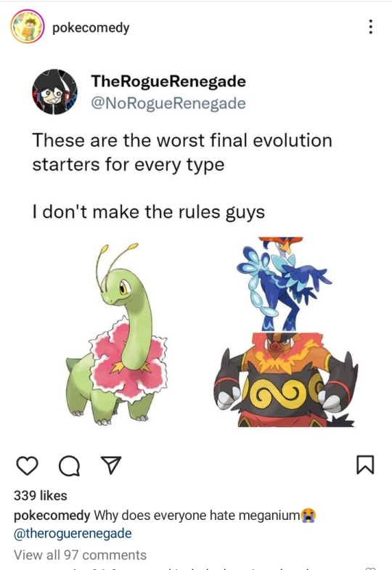
Task: Click the 'I don't make the rules guys' text
Action: click(149, 212)
